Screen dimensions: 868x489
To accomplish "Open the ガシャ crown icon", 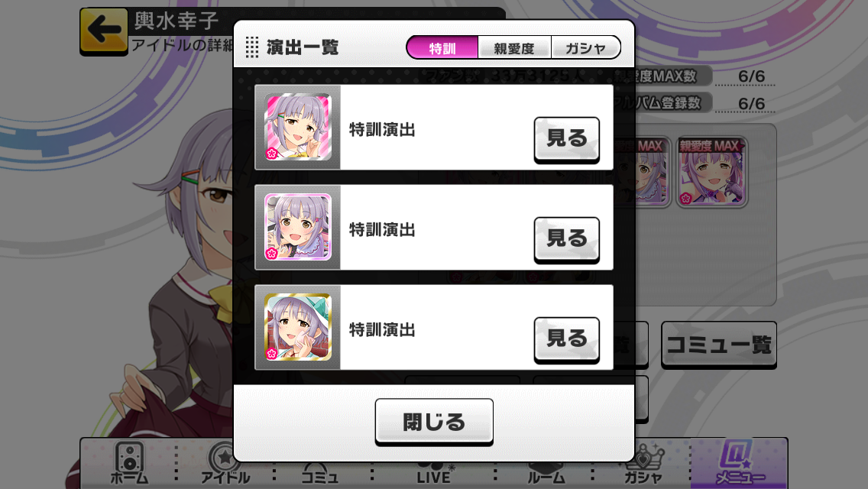I will [x=643, y=464].
